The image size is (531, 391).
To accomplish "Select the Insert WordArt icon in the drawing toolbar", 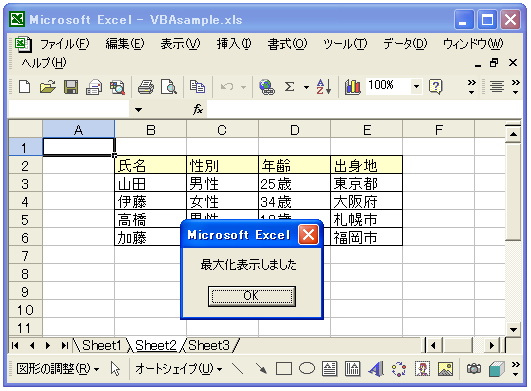I will coord(376,369).
